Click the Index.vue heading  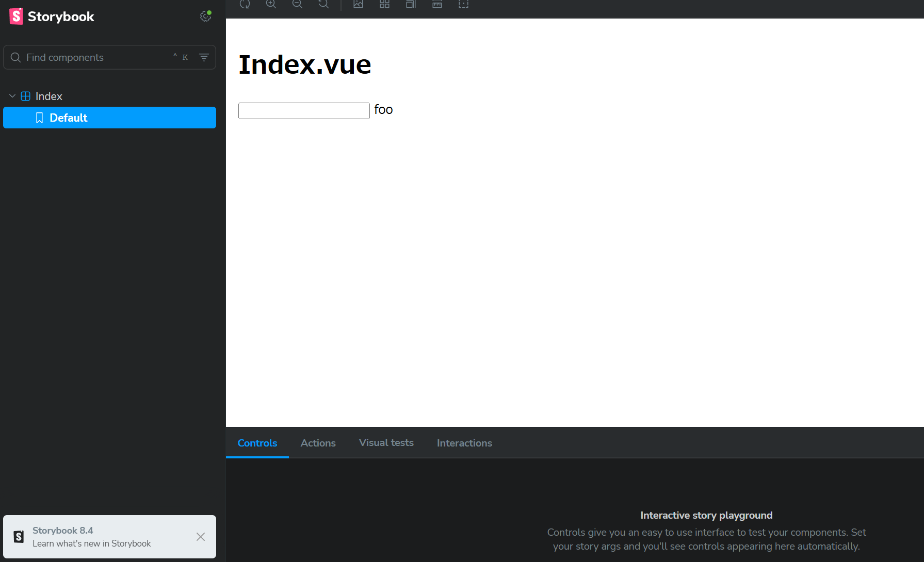305,65
